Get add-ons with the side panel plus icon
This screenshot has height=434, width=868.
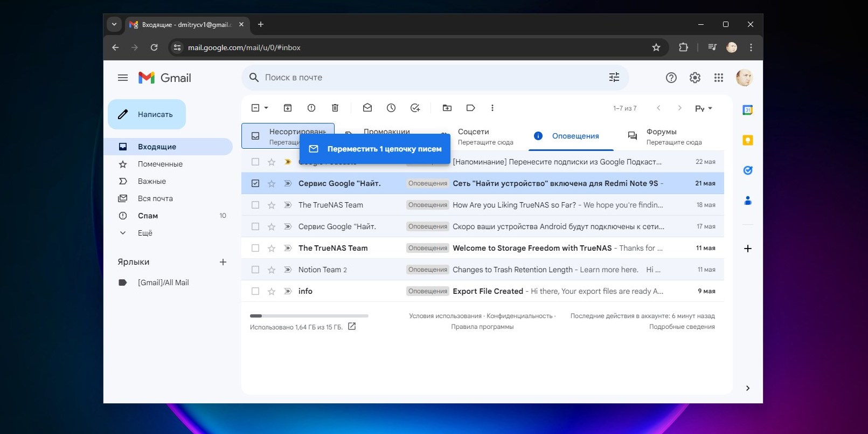point(748,249)
